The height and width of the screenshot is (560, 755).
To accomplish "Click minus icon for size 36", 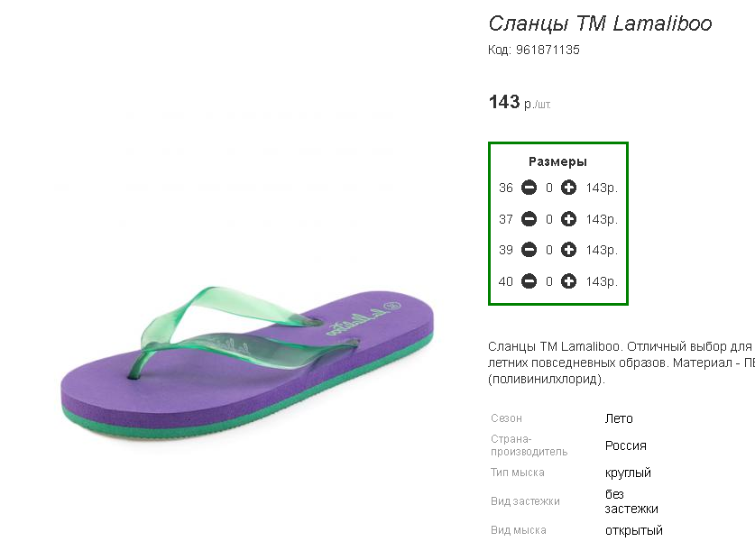I will pos(529,188).
